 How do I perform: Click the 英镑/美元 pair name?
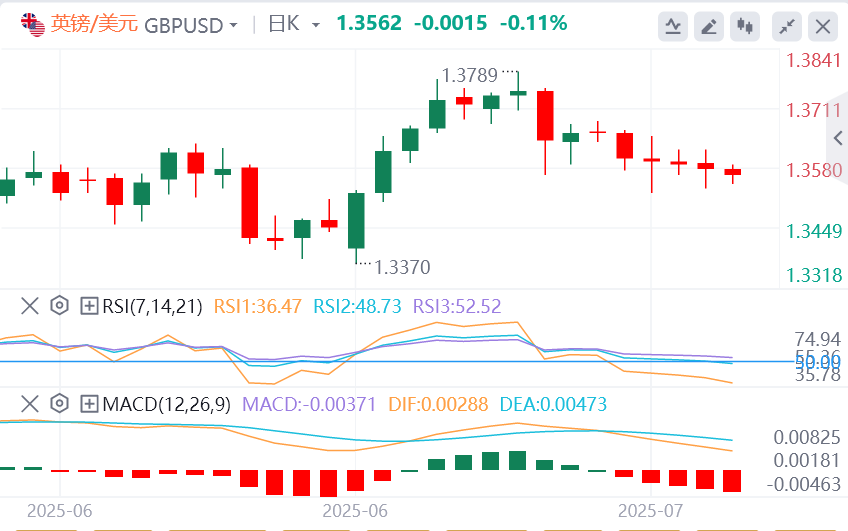94,24
